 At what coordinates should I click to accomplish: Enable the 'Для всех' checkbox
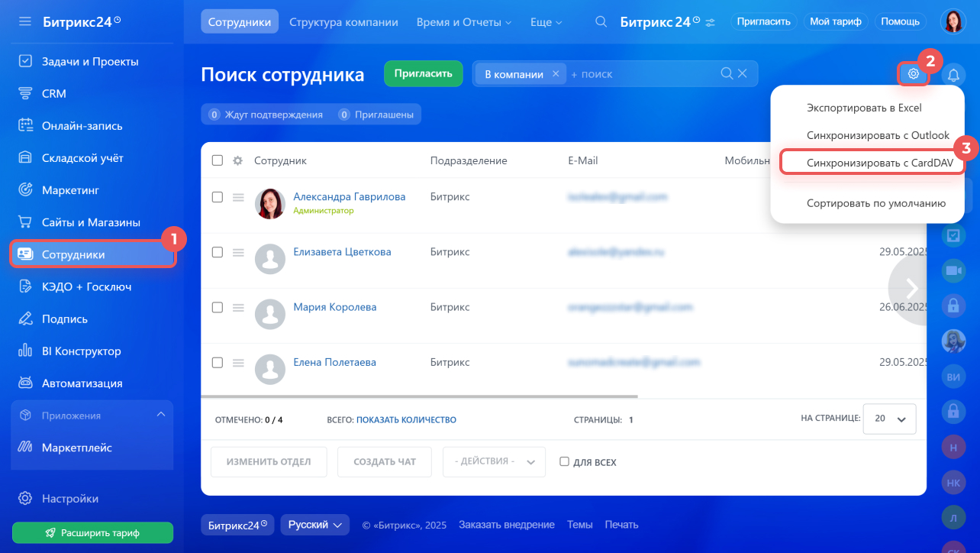click(564, 462)
